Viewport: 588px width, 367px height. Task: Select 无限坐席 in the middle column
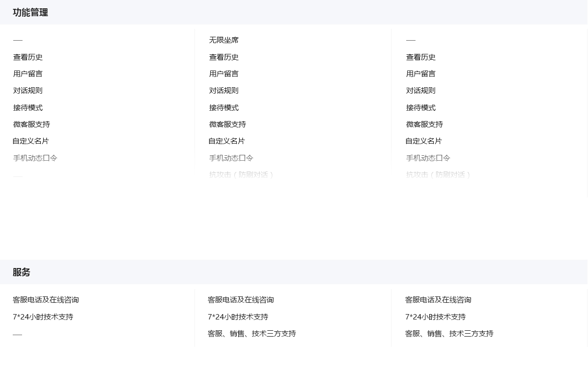click(224, 40)
